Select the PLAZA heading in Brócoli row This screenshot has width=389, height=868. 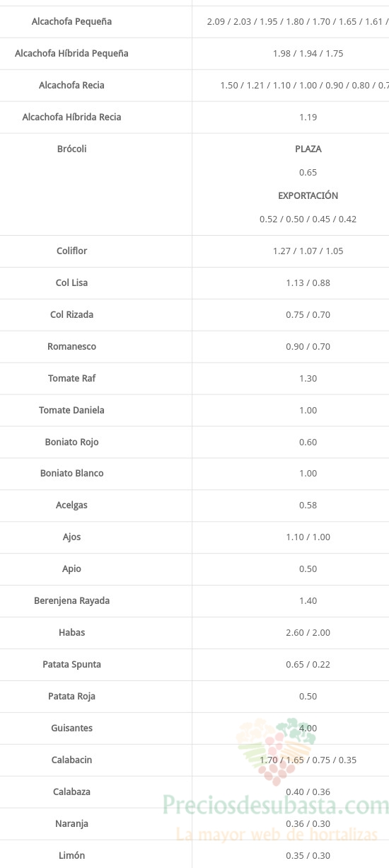pyautogui.click(x=308, y=149)
